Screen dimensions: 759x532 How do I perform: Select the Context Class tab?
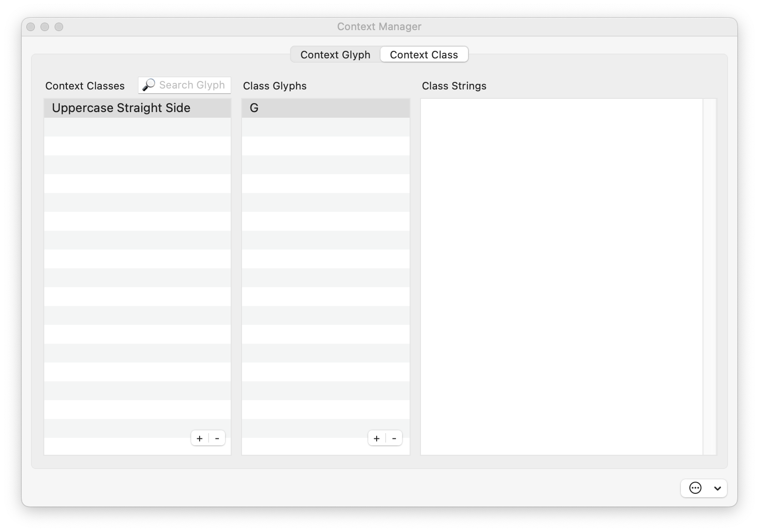click(424, 55)
